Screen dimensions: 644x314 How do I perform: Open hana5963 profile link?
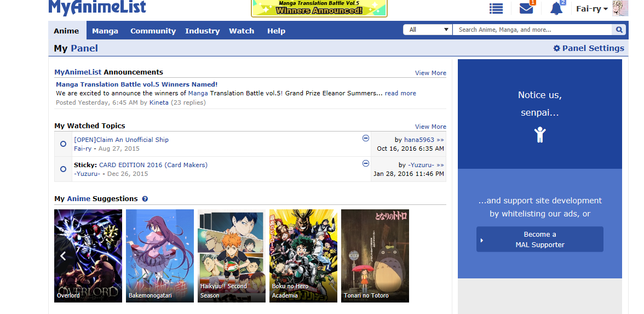click(x=419, y=140)
